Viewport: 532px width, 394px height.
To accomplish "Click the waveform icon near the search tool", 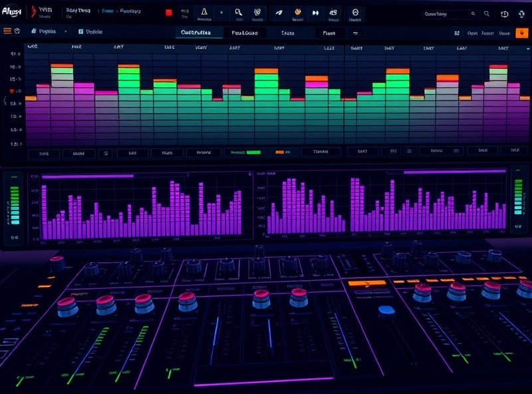I will 257,11.
